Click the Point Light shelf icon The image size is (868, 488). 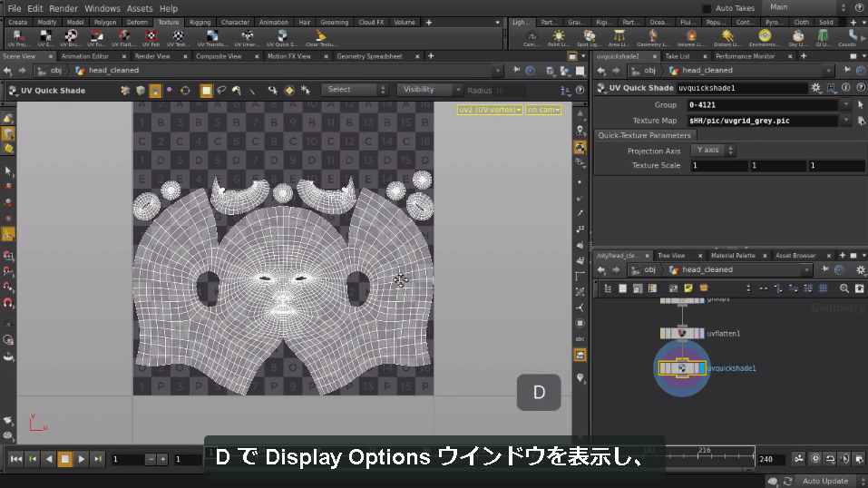click(559, 38)
